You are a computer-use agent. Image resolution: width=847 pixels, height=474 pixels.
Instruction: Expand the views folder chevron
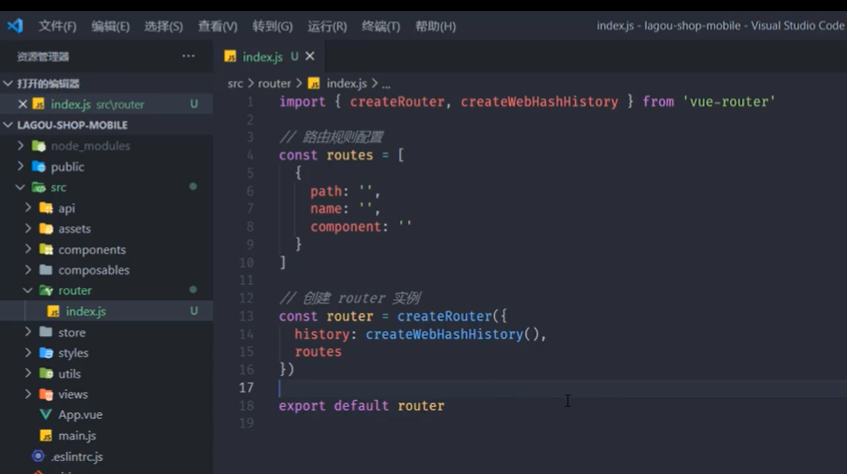(x=28, y=394)
